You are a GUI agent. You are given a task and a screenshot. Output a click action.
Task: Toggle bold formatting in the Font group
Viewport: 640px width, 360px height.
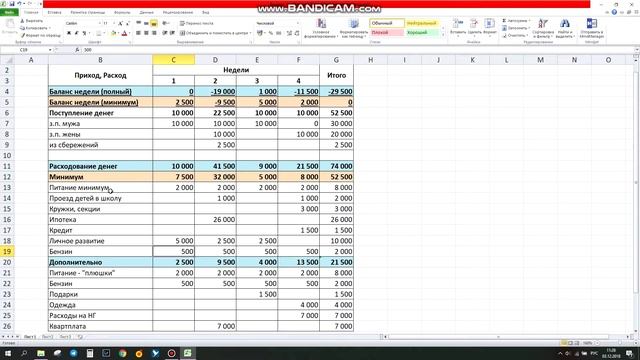(x=69, y=33)
